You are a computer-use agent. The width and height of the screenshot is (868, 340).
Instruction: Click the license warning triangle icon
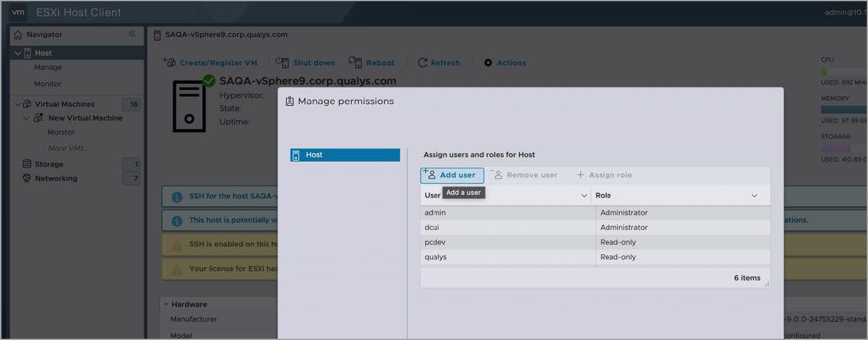(177, 268)
